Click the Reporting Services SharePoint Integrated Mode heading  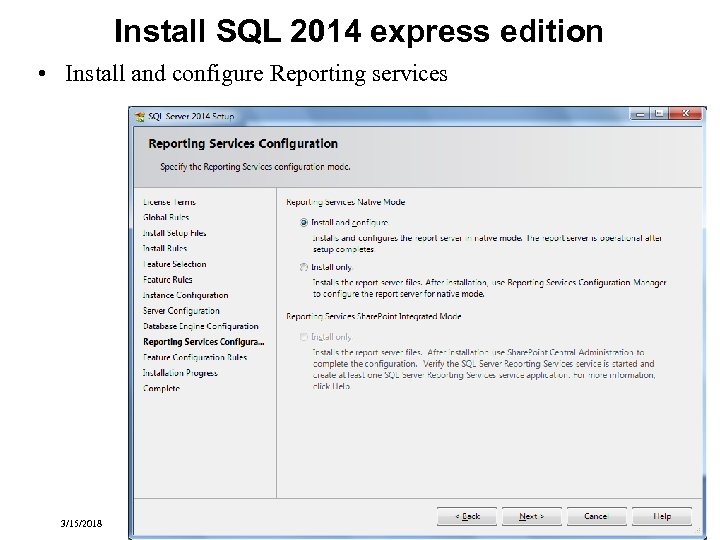click(374, 316)
